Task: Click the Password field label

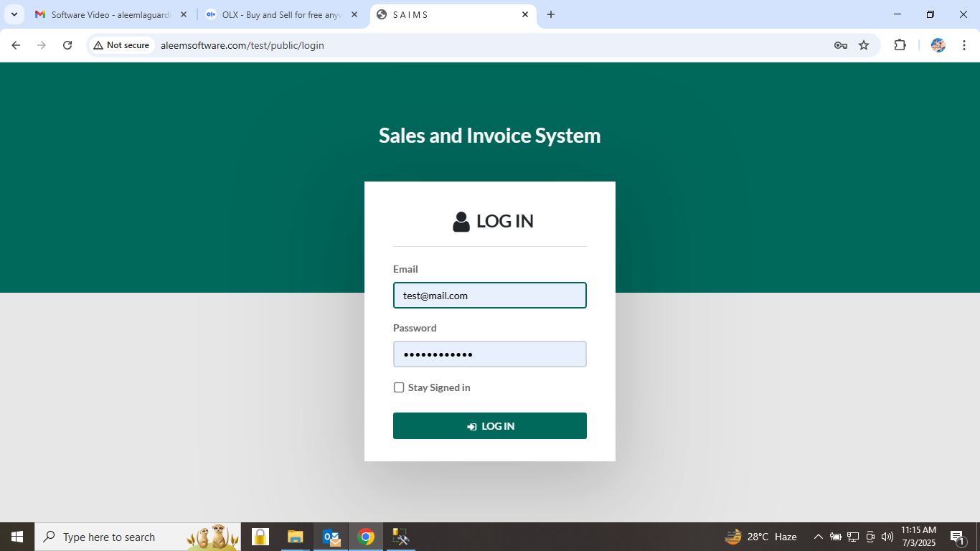Action: [x=415, y=328]
